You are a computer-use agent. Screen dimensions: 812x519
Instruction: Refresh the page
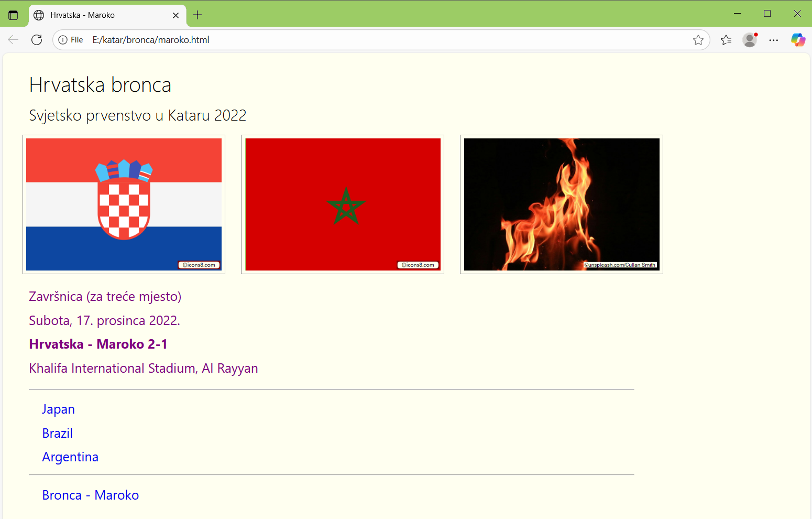coord(37,40)
